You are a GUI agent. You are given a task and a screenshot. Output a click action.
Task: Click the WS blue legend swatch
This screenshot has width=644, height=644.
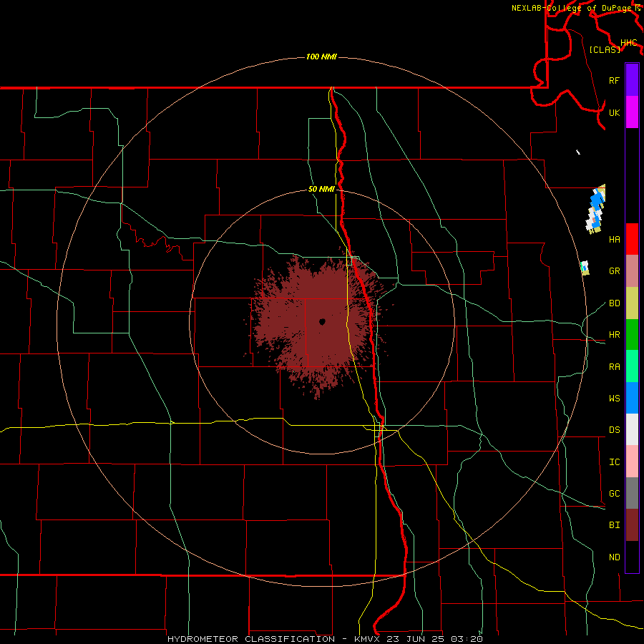[632, 398]
